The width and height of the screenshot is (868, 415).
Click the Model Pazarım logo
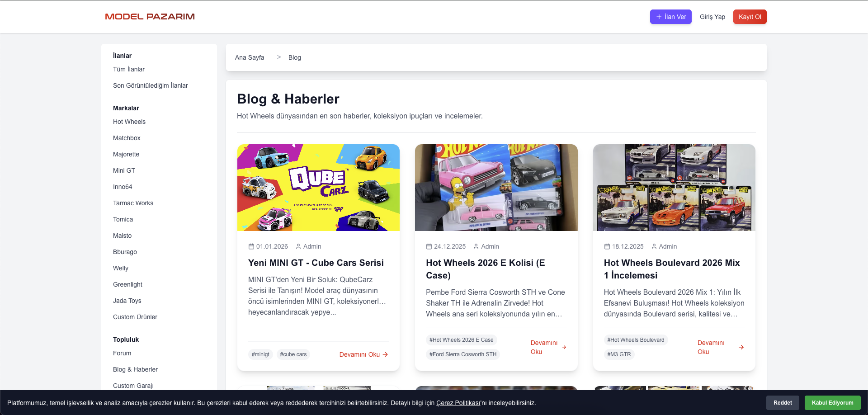(x=150, y=17)
